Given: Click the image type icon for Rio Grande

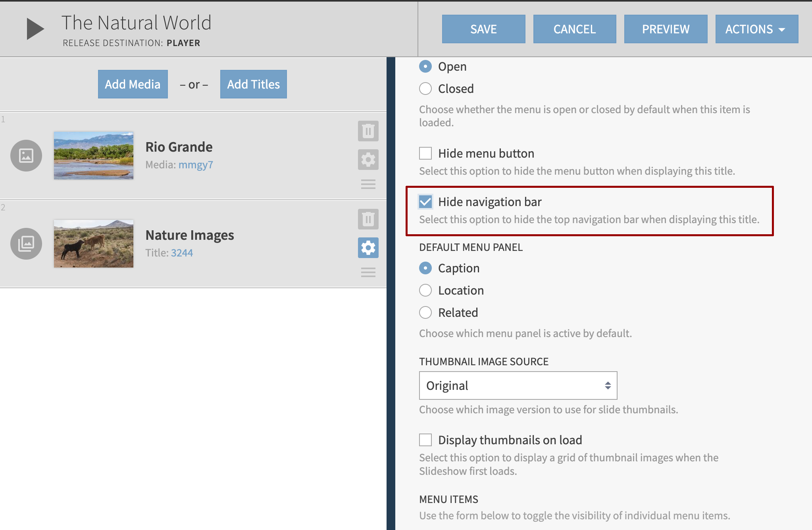Looking at the screenshot, I should point(26,156).
